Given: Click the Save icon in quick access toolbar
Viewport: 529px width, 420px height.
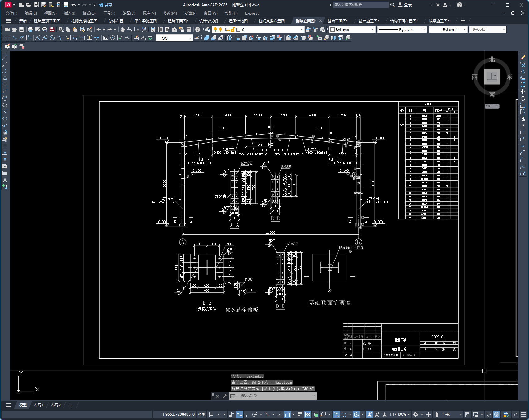Looking at the screenshot, I should click(x=36, y=5).
